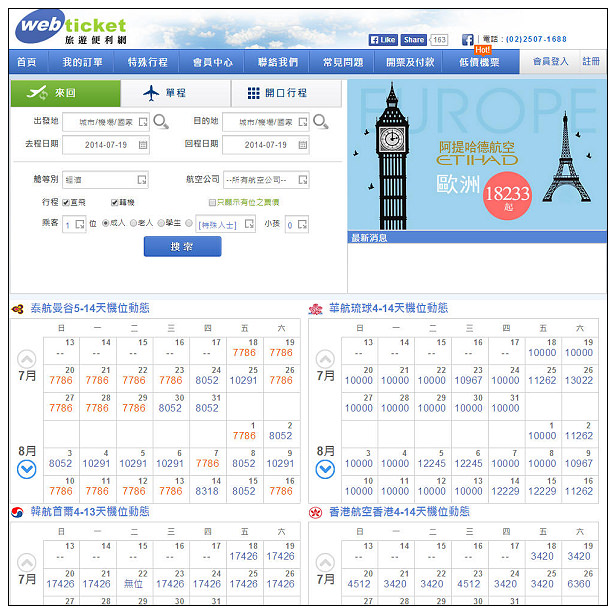Open the 我的訂單 menu item
616x614 pixels.
(82, 62)
